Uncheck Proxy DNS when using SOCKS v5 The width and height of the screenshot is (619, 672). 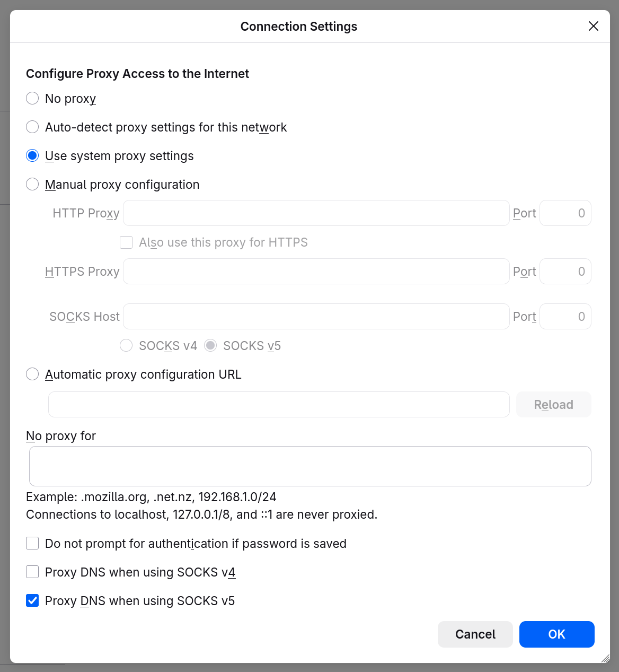[x=32, y=601]
